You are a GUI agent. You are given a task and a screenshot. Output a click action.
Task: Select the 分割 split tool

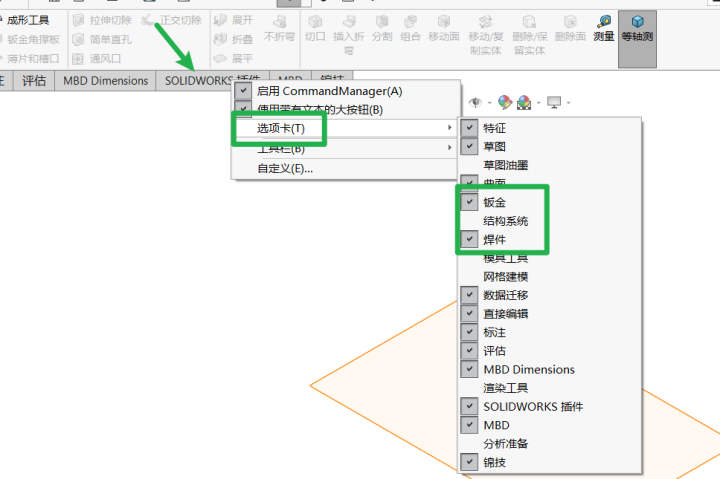[x=382, y=28]
